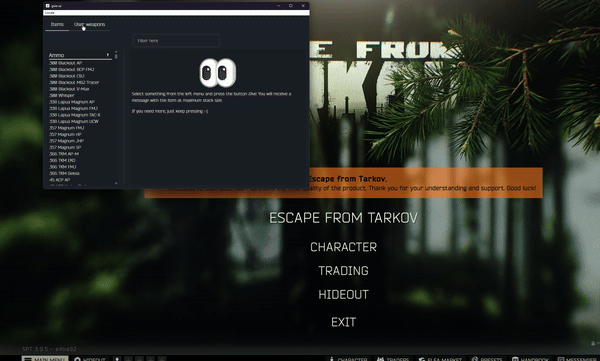
Task: Click scroll-up arrow of item list
Action: tap(116, 52)
